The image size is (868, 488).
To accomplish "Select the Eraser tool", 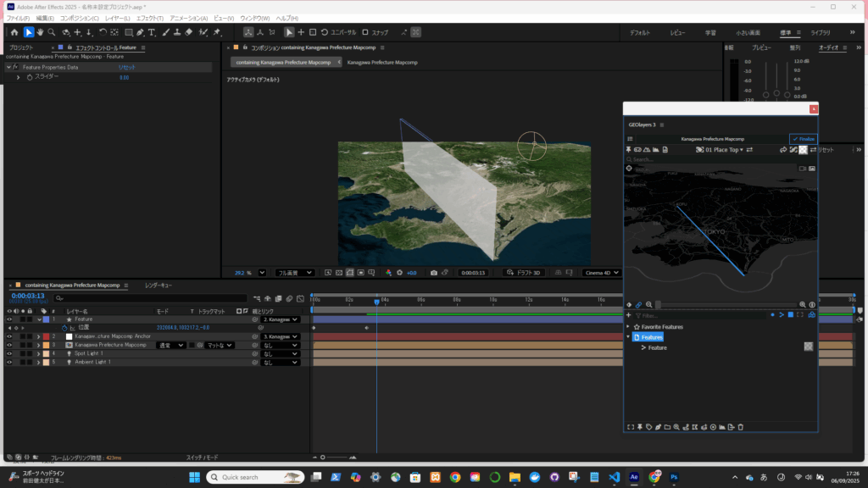I will (x=189, y=32).
